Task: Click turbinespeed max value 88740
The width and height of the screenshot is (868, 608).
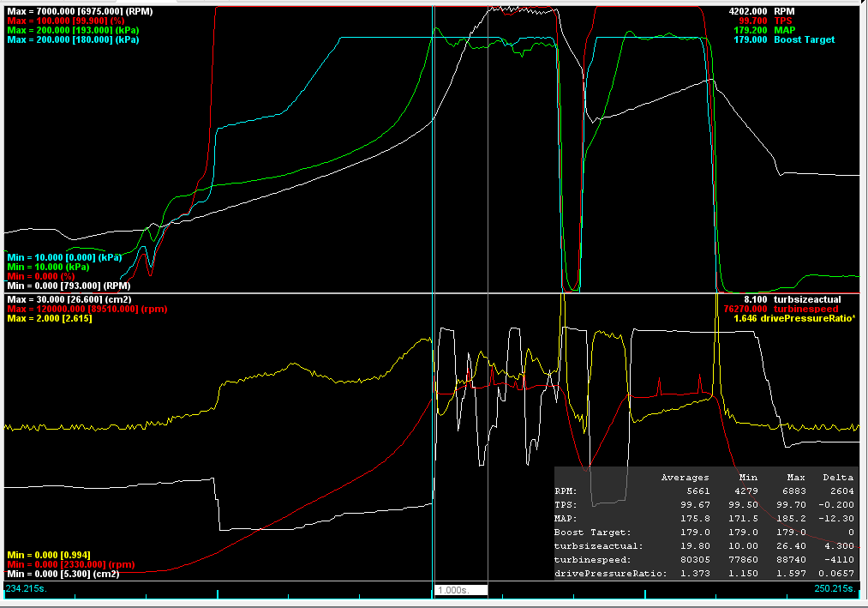Action: click(791, 560)
